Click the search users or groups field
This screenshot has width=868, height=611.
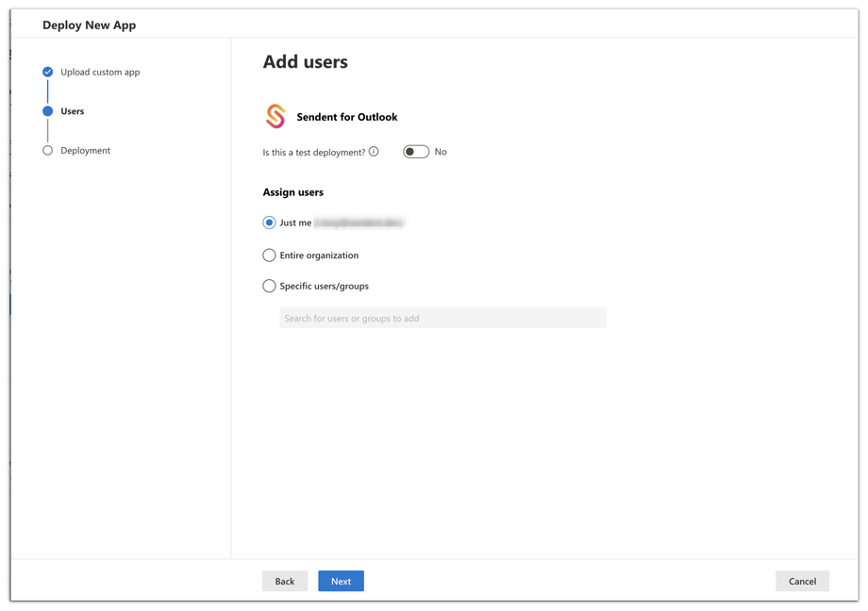(442, 319)
